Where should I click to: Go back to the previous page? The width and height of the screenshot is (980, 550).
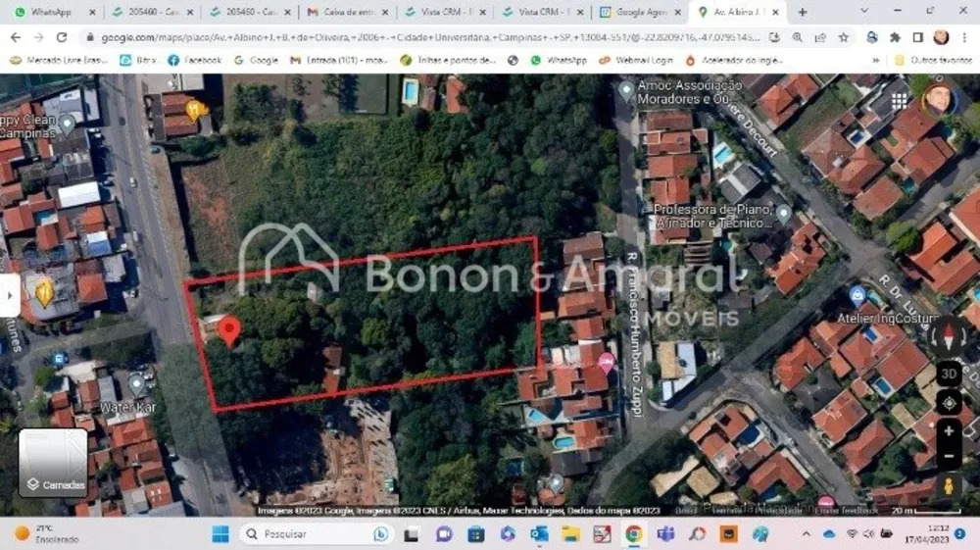(16, 37)
